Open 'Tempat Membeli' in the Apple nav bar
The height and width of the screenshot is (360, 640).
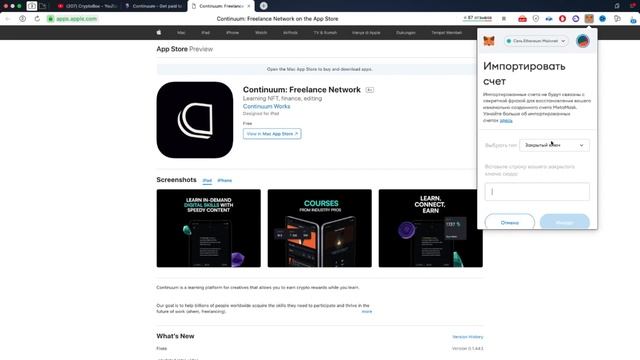pyautogui.click(x=447, y=33)
